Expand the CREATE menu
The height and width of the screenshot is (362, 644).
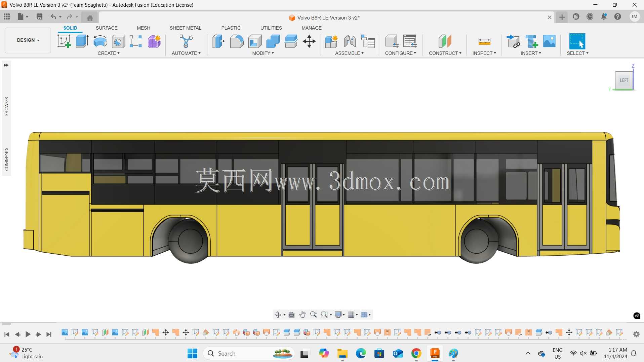(x=109, y=53)
